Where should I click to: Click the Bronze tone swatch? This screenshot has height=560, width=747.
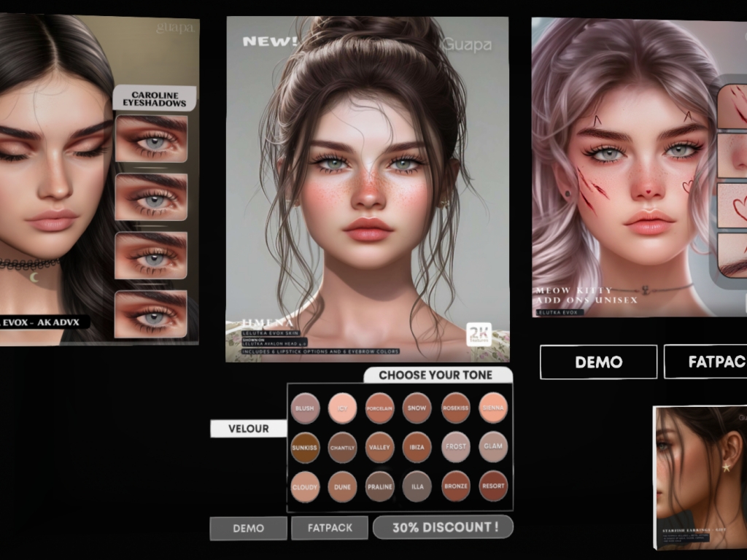455,486
